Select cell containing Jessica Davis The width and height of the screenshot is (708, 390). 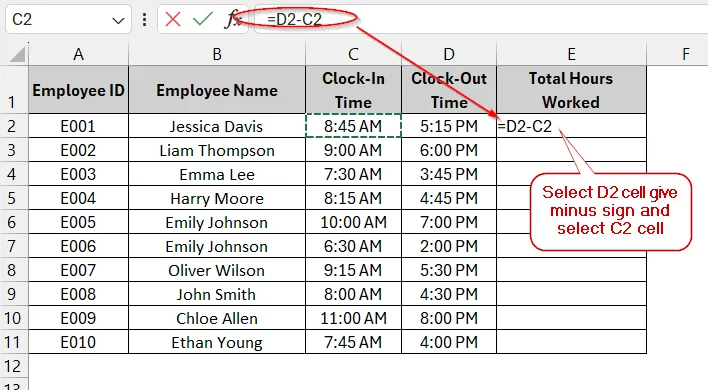click(217, 126)
